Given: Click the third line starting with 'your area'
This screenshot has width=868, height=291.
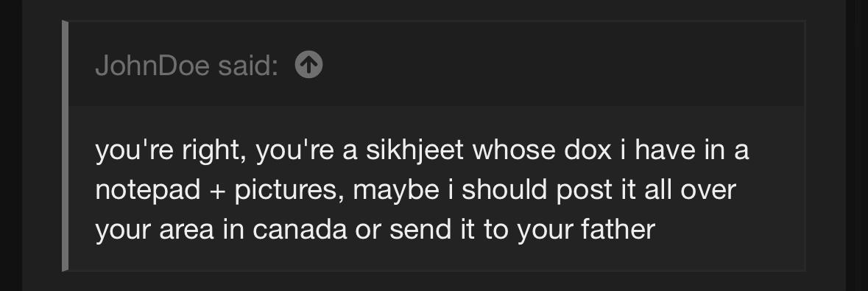Looking at the screenshot, I should coord(375,229).
